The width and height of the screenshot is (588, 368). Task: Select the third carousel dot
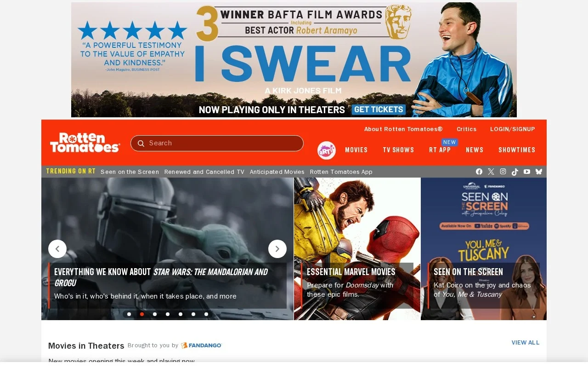coord(155,314)
